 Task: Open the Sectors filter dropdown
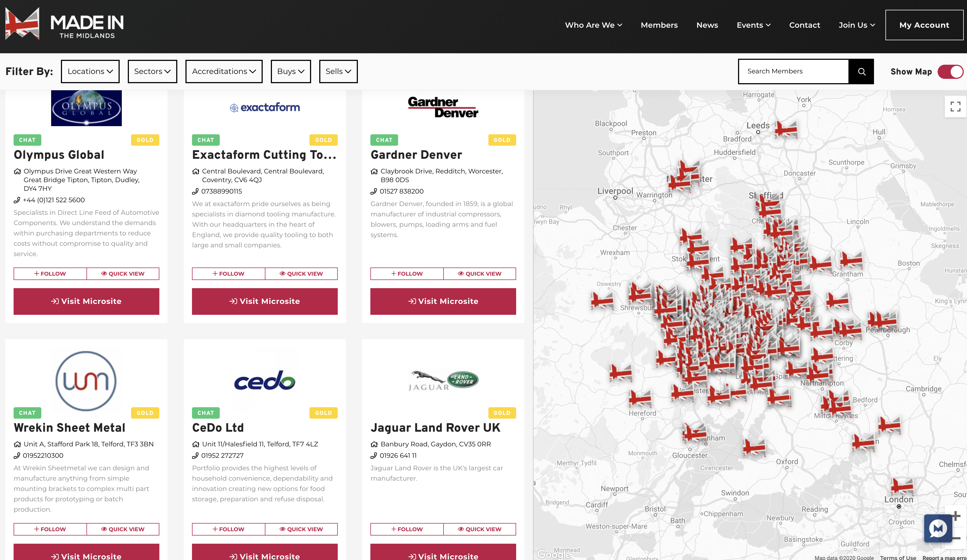[152, 71]
